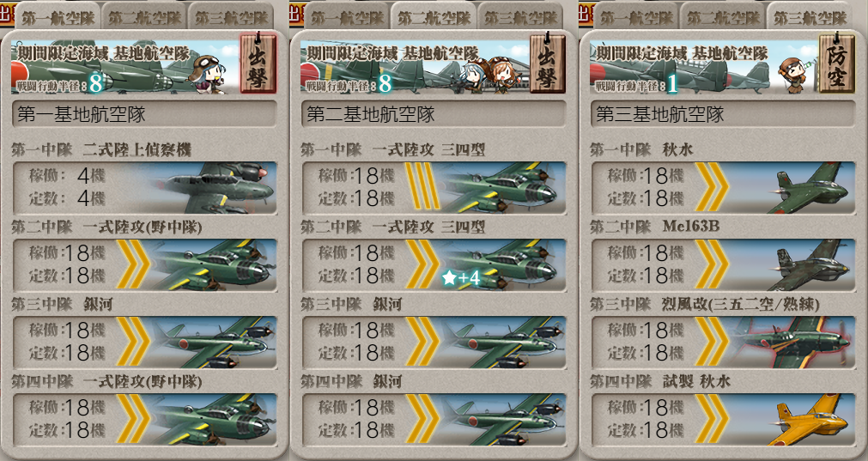This screenshot has height=461, width=868.
Task: Toggle third air base 防空 mode tag
Action: pos(837,63)
